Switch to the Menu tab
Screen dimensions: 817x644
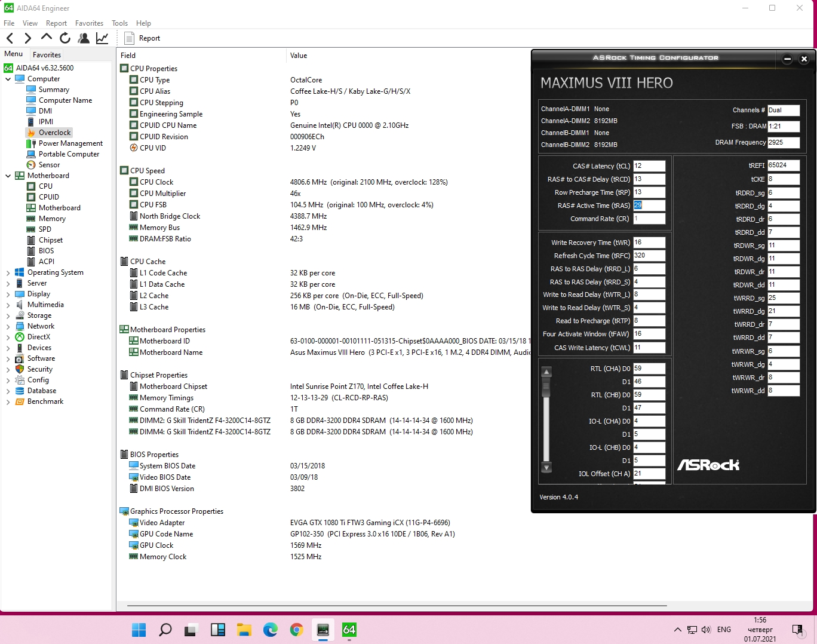coord(13,54)
